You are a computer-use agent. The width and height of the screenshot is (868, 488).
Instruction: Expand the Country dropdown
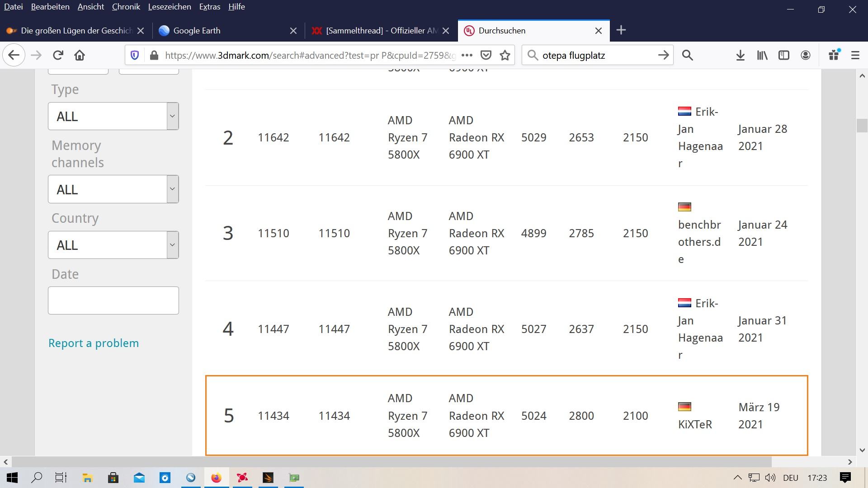113,245
